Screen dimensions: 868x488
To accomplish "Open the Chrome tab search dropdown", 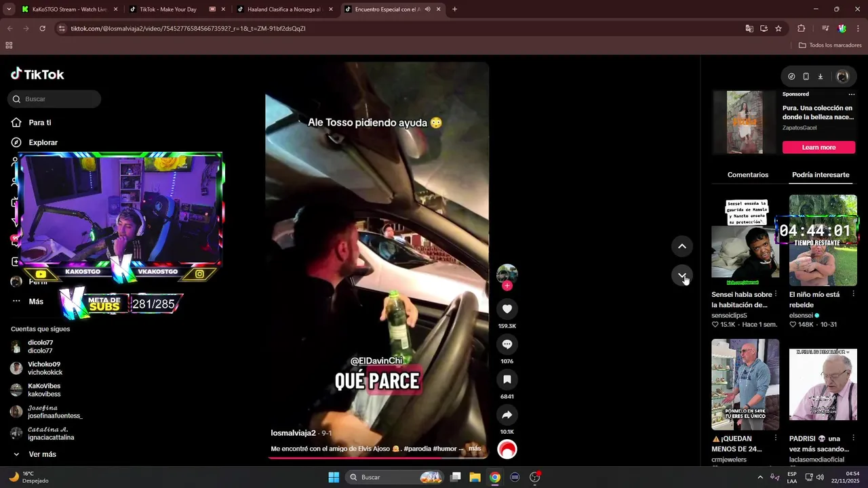I will coord(9,9).
